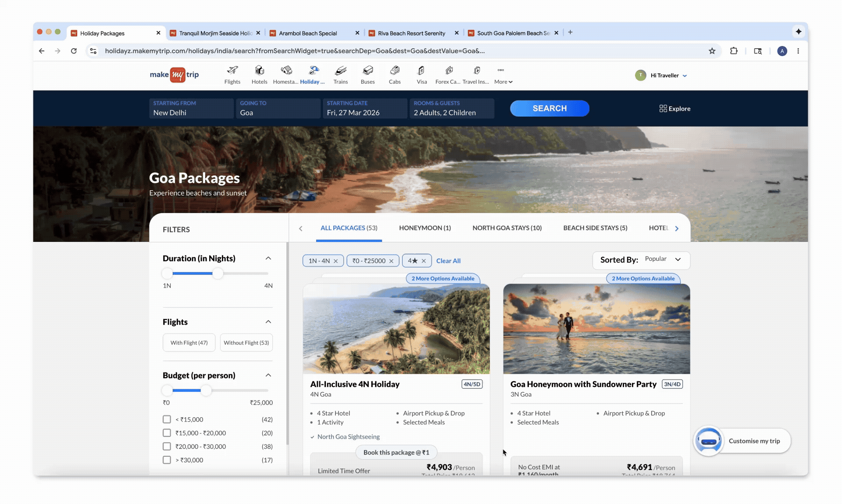
Task: Check the ₹20,000 - ₹30,000 budget box
Action: pyautogui.click(x=167, y=447)
